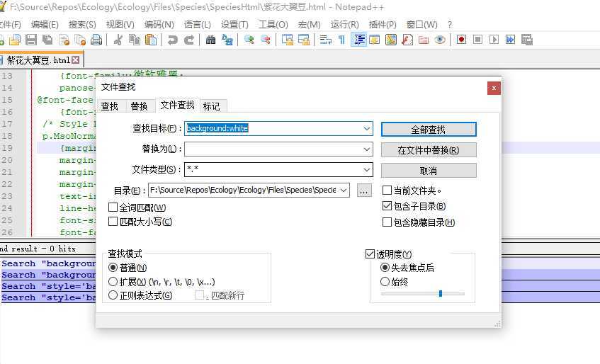Click the Save toolbar icon
This screenshot has width=600, height=364.
[x=31, y=40]
